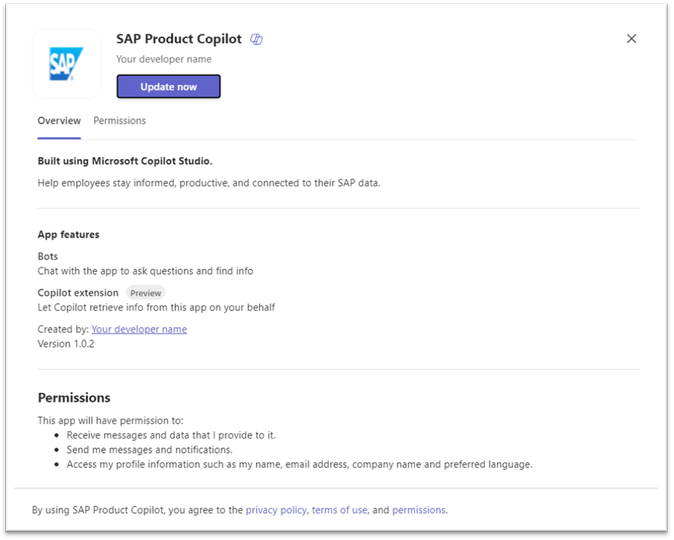Viewport: 674px width, 540px height.
Task: Click the App features heading
Action: tap(69, 235)
